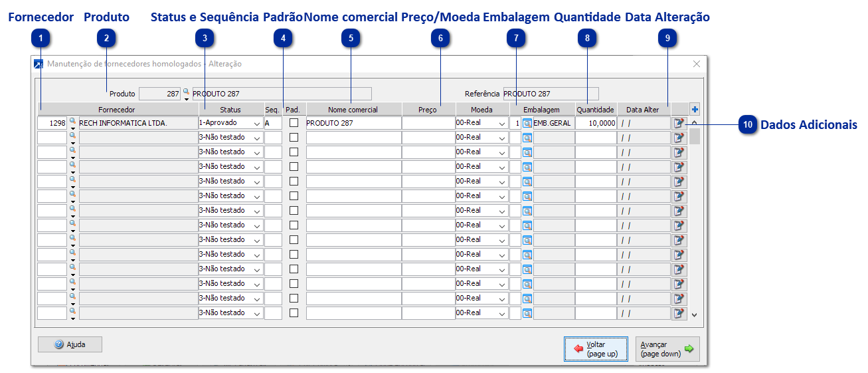This screenshot has height=373, width=868.
Task: Open 3-Não testado status dropdown in third row
Action: (x=230, y=152)
